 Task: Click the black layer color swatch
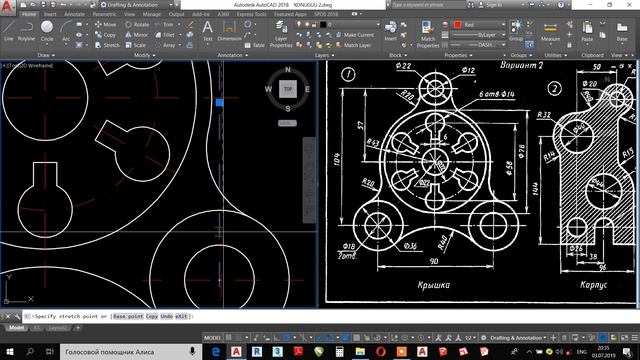pos(323,25)
